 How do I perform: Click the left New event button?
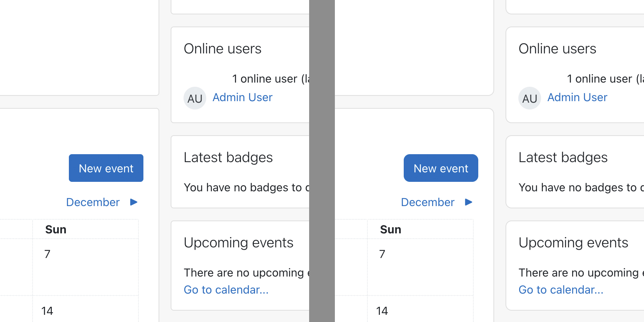tap(106, 168)
